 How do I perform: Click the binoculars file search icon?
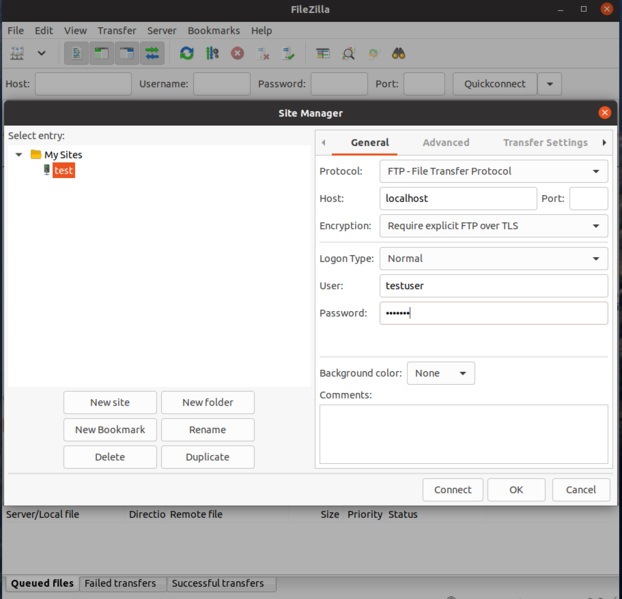(x=398, y=53)
